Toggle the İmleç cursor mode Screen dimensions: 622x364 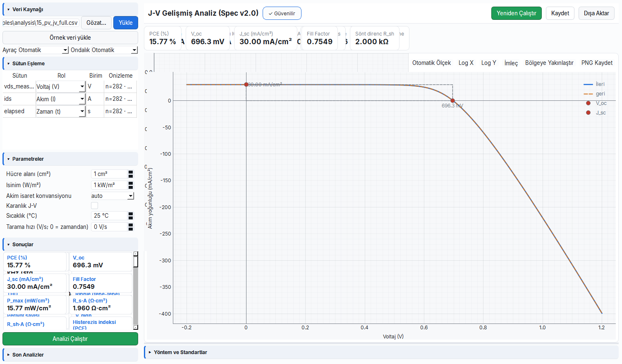511,63
